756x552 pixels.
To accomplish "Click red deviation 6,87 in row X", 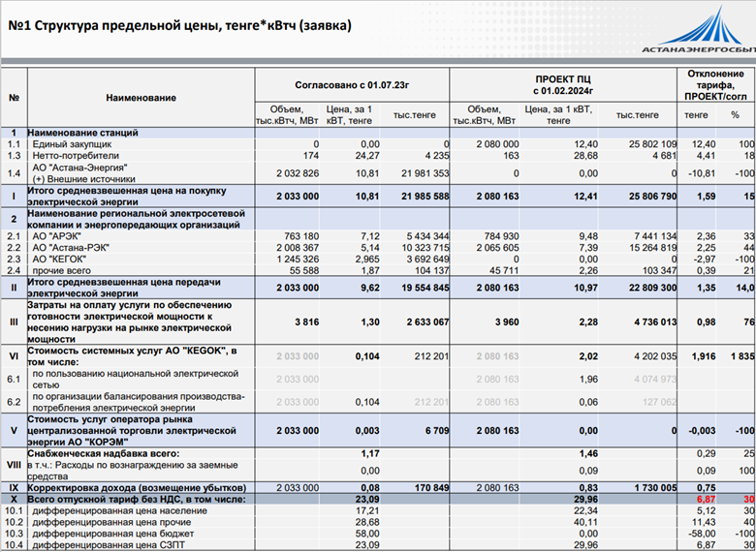I will click(705, 499).
